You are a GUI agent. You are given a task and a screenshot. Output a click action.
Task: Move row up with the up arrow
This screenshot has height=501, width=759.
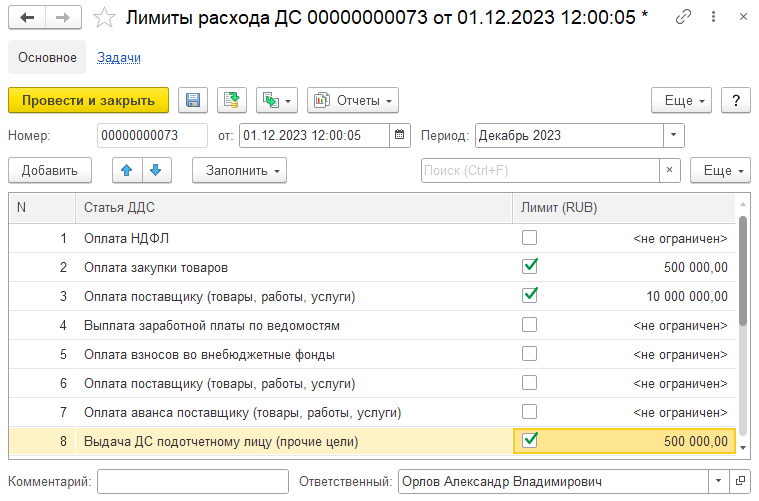coord(127,170)
